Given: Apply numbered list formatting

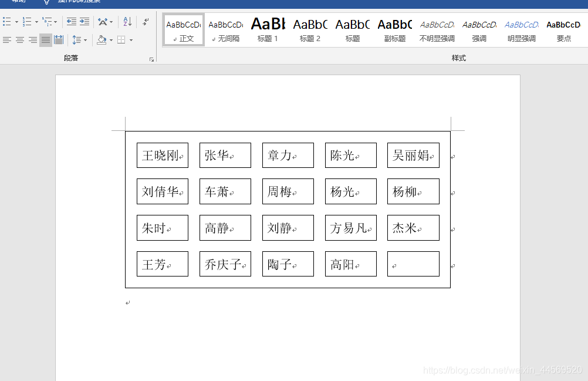Looking at the screenshot, I should [x=27, y=21].
